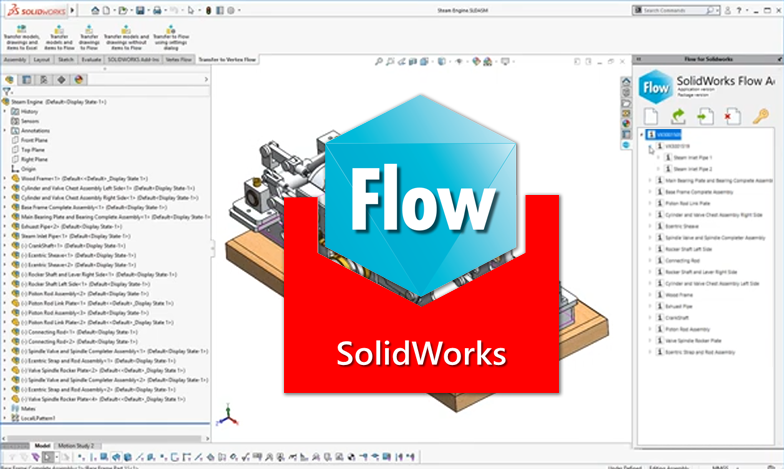
Task: Save the assembly with the floppy disk icon
Action: (x=140, y=10)
